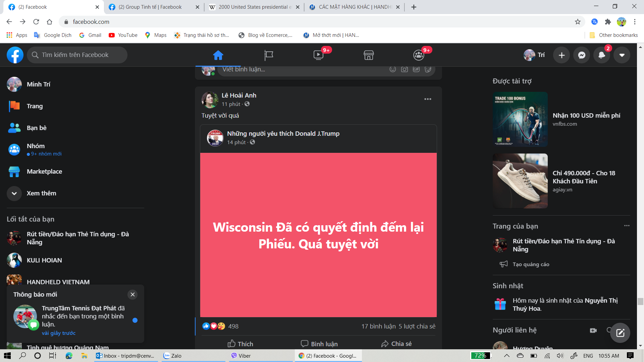The width and height of the screenshot is (644, 362).
Task: Open the emoji picker in the comment box
Action: [x=392, y=69]
